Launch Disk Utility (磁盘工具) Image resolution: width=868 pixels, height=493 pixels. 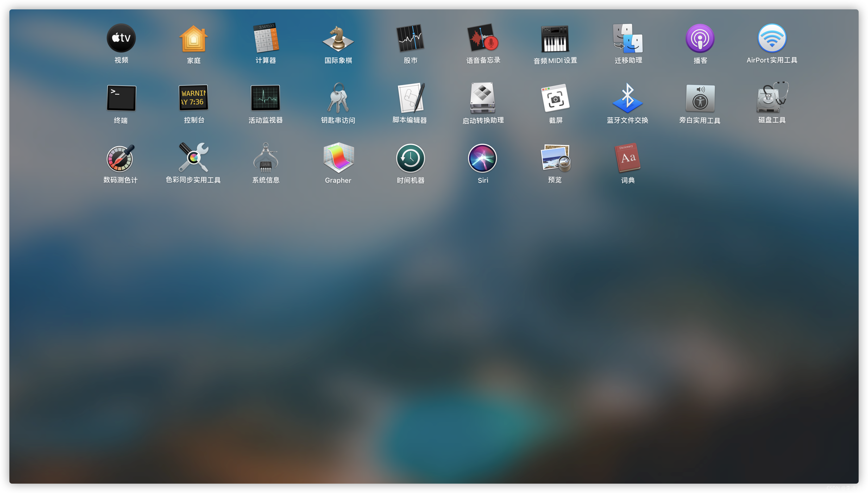coord(772,98)
